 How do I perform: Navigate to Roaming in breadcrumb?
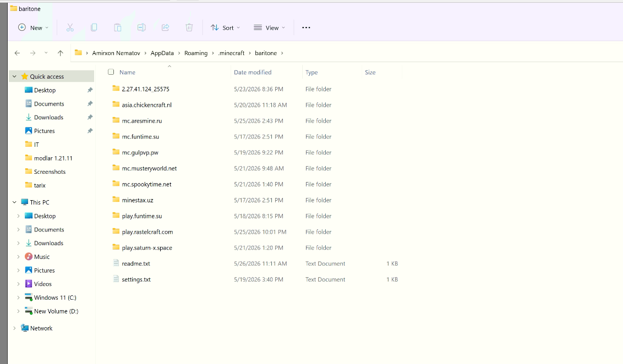196,53
